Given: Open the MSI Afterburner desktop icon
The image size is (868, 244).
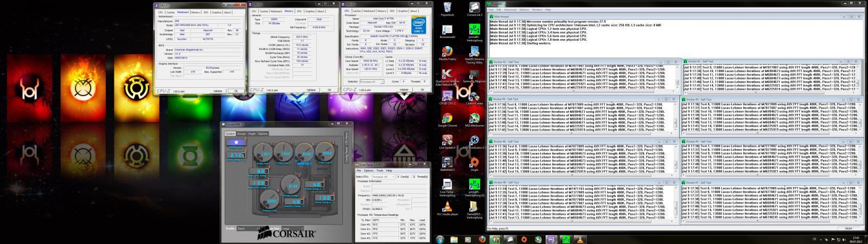Looking at the screenshot, I should (x=474, y=120).
